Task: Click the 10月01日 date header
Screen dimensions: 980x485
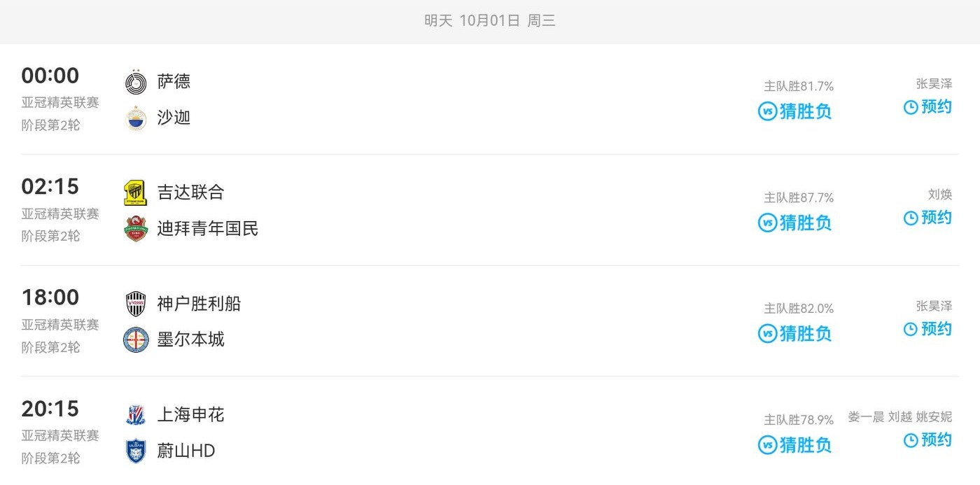Action: 489,21
